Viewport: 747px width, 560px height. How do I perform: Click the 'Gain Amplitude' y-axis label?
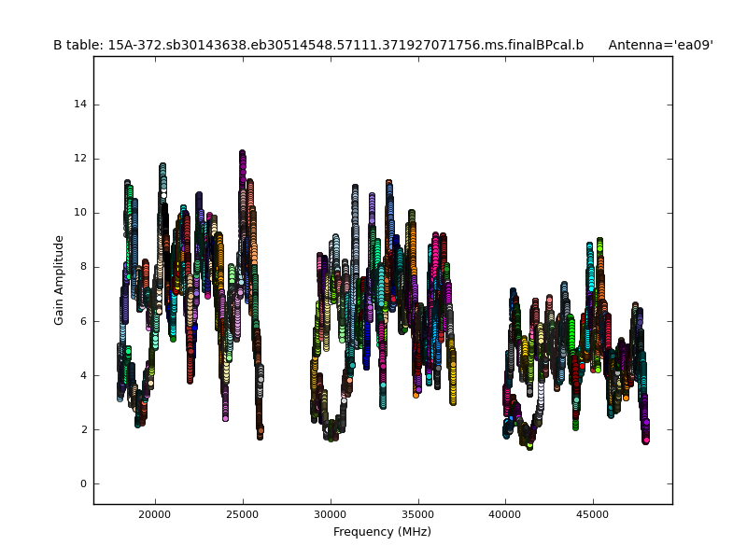coord(59,280)
